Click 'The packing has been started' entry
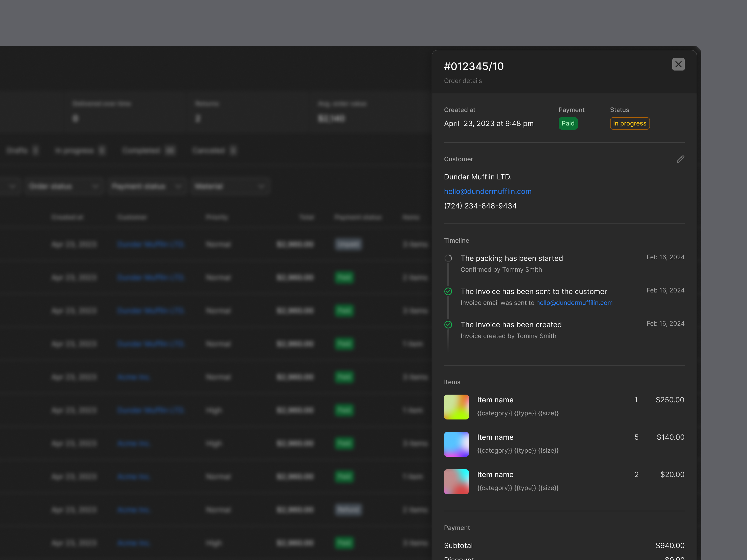Screen dimensions: 747x560 tap(512, 258)
